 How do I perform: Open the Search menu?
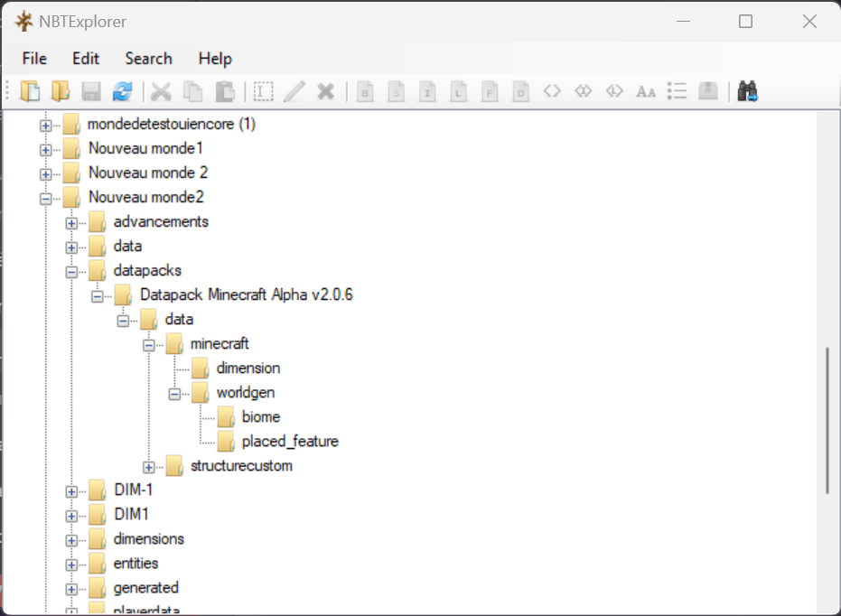[148, 59]
